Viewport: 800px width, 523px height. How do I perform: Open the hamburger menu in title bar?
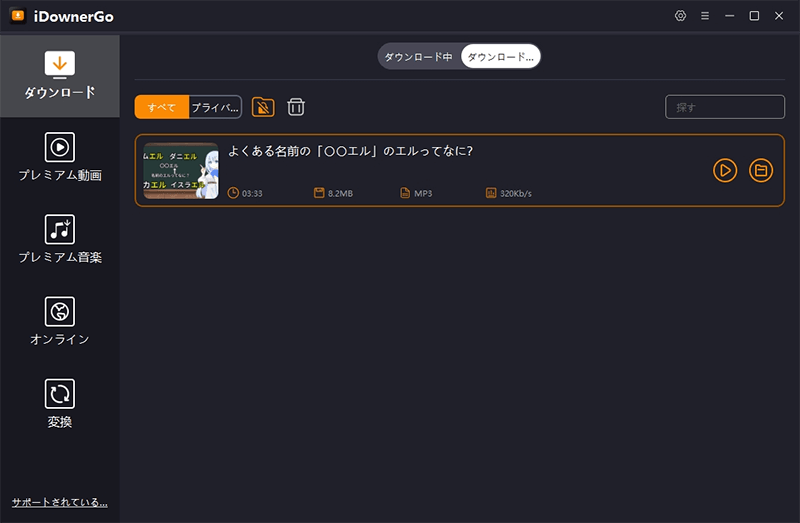click(x=705, y=16)
